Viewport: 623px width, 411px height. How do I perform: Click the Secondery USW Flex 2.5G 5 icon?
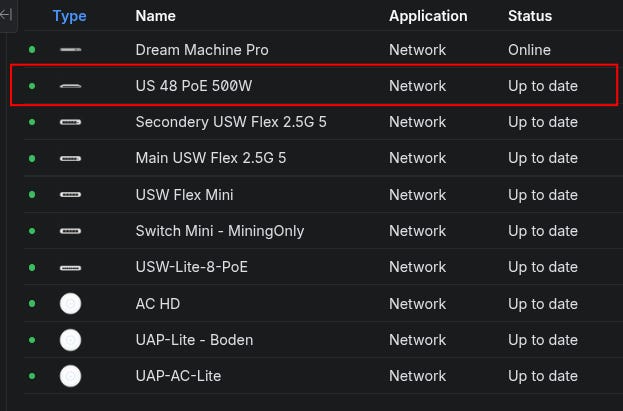(70, 122)
